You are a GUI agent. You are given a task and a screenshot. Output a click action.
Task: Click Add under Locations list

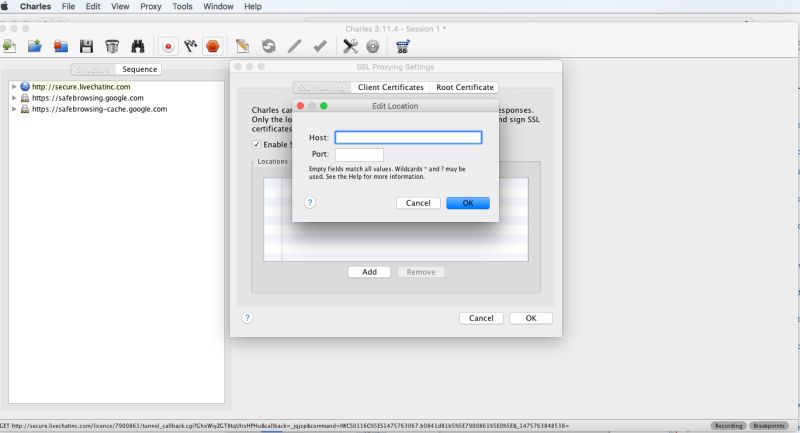click(369, 272)
